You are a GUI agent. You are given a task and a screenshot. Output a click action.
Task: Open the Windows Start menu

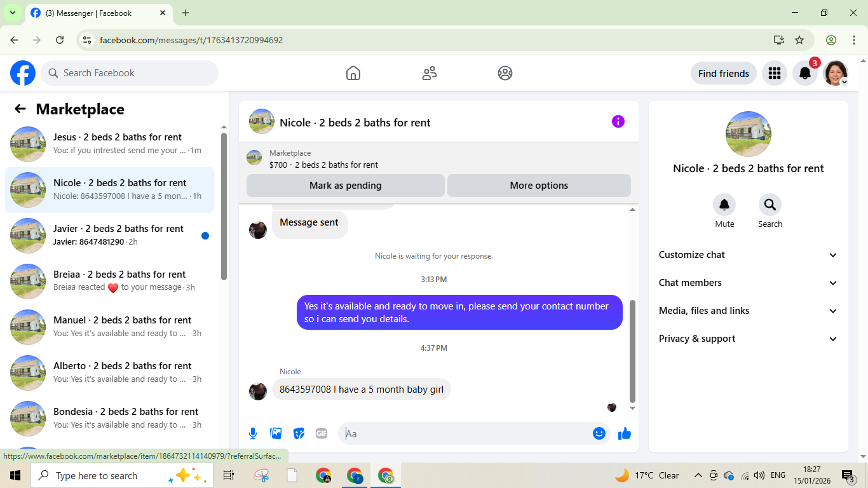(x=15, y=475)
